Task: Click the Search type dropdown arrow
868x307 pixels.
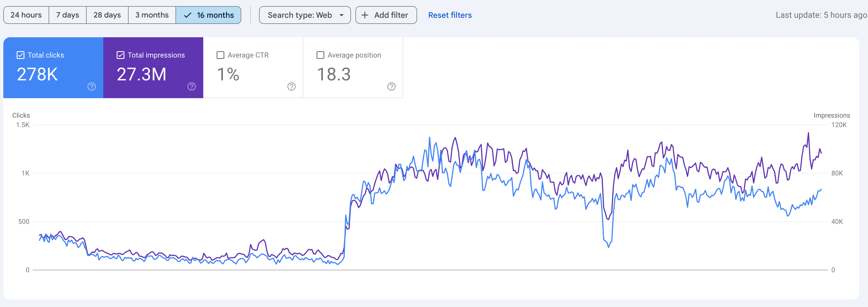Action: 341,15
